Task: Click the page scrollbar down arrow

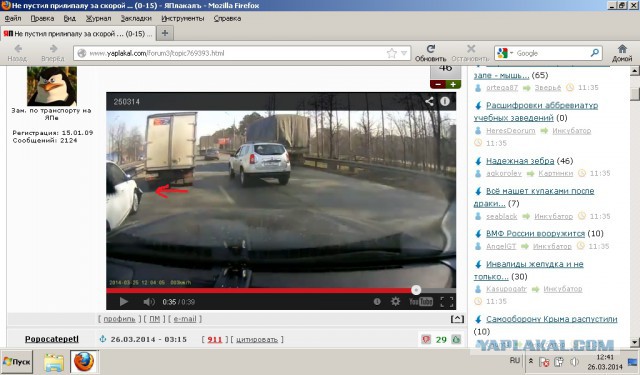Action: pyautogui.click(x=634, y=342)
